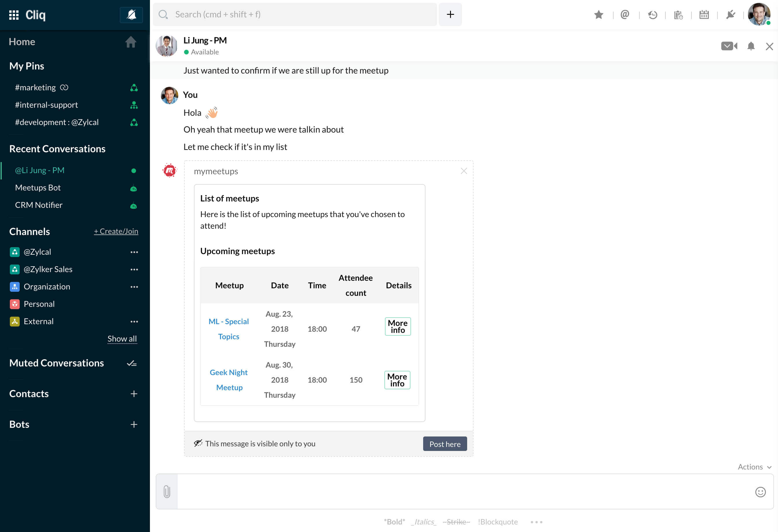Click the Home house icon
778x532 pixels.
point(131,42)
